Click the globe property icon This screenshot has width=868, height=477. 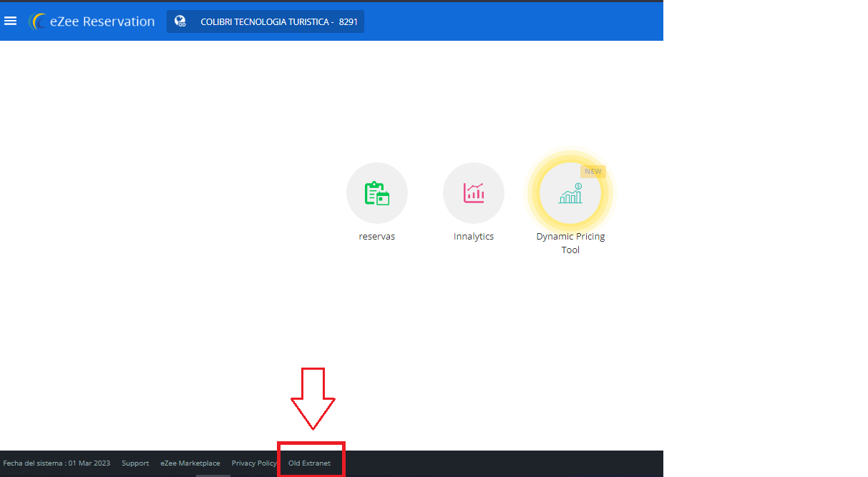[180, 21]
